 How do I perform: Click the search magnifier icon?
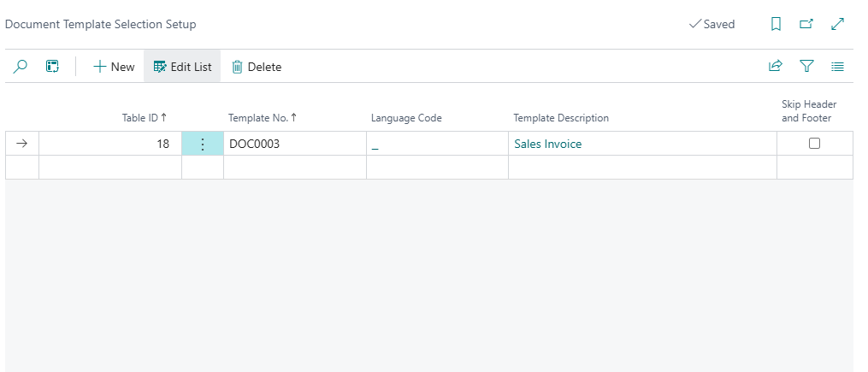click(x=21, y=67)
